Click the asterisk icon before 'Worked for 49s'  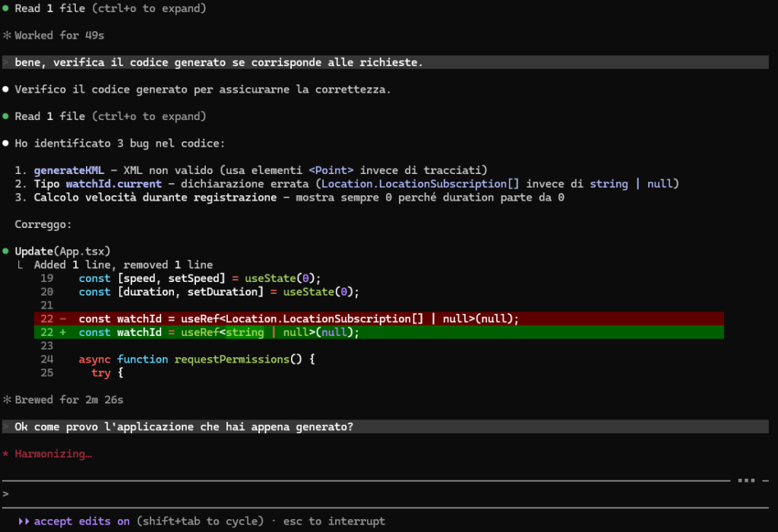pyautogui.click(x=6, y=36)
